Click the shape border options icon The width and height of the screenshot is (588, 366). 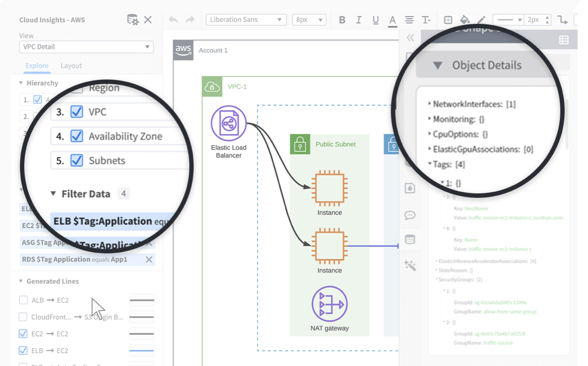point(448,20)
